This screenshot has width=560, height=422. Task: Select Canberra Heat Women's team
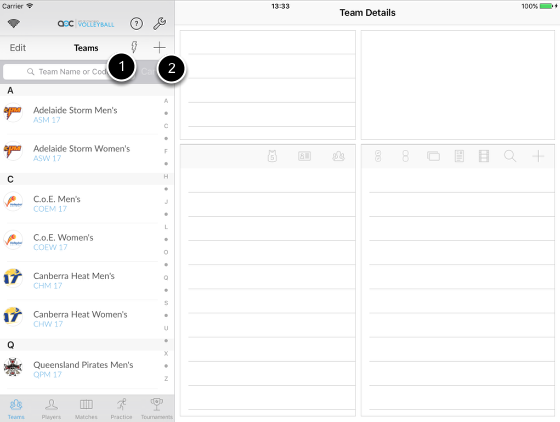(79, 319)
